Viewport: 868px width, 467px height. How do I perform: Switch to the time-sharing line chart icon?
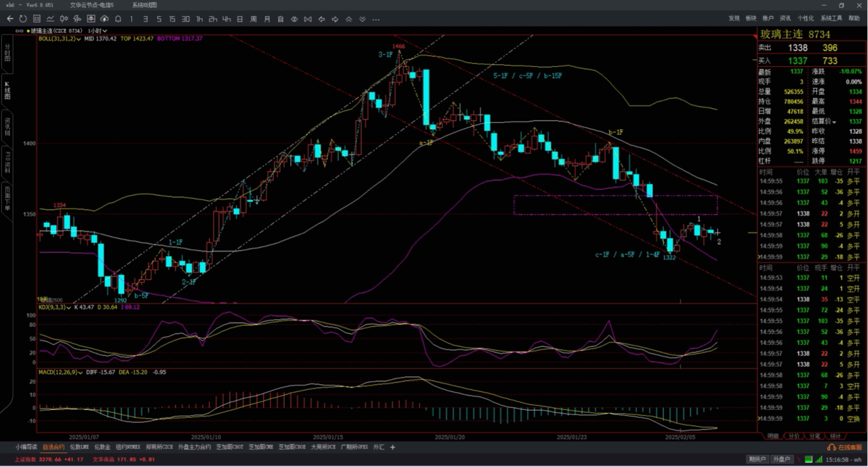pyautogui.click(x=50, y=19)
